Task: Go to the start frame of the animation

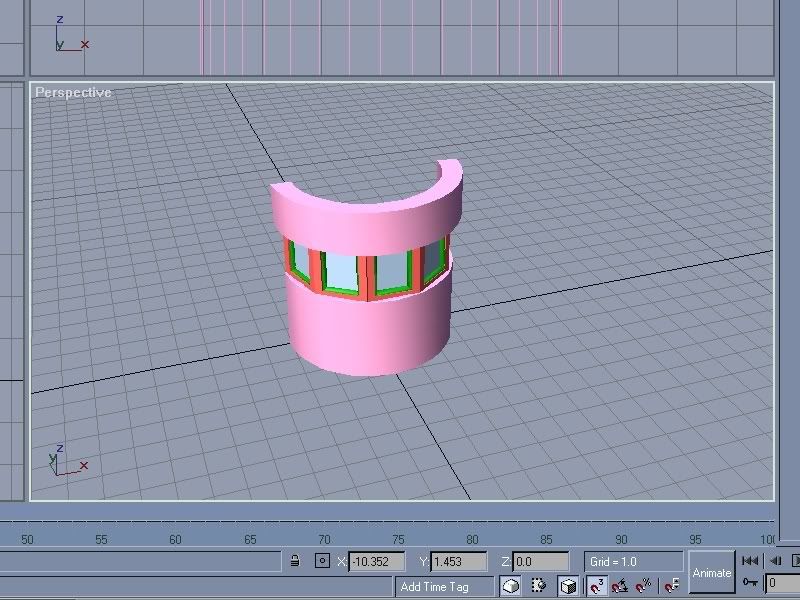Action: click(750, 561)
